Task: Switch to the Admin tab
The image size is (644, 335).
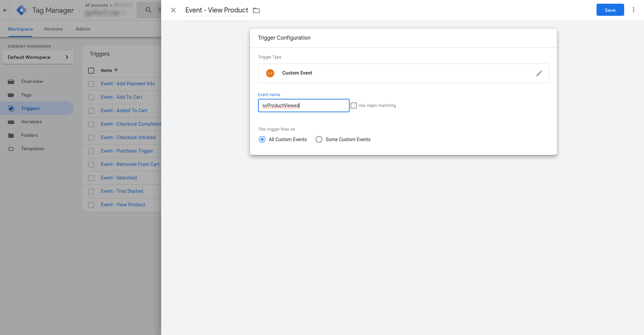Action: coord(83,29)
